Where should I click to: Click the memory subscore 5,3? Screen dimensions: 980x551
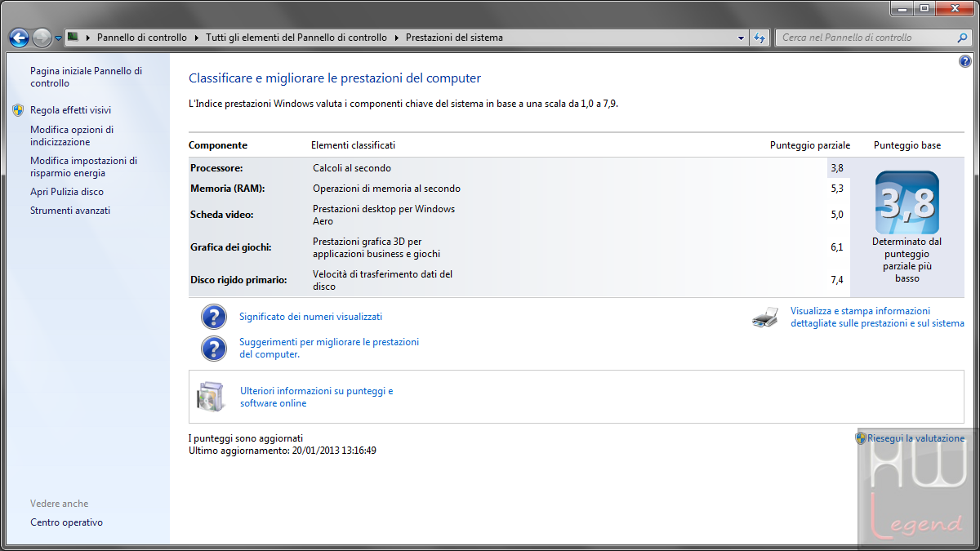(x=837, y=189)
